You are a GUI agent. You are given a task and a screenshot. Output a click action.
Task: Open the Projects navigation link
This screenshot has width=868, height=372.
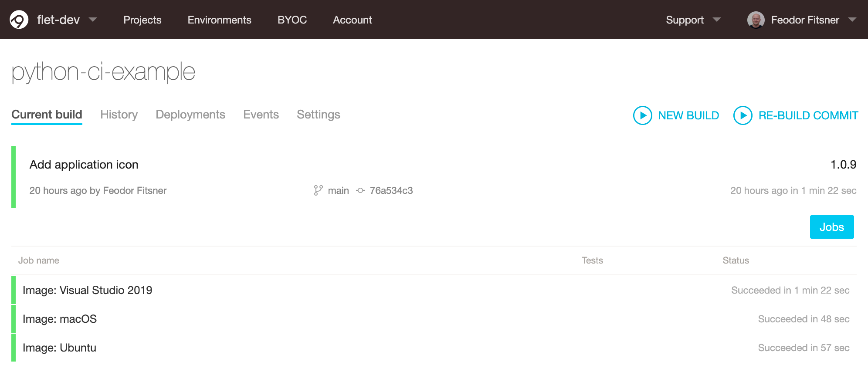coord(142,20)
